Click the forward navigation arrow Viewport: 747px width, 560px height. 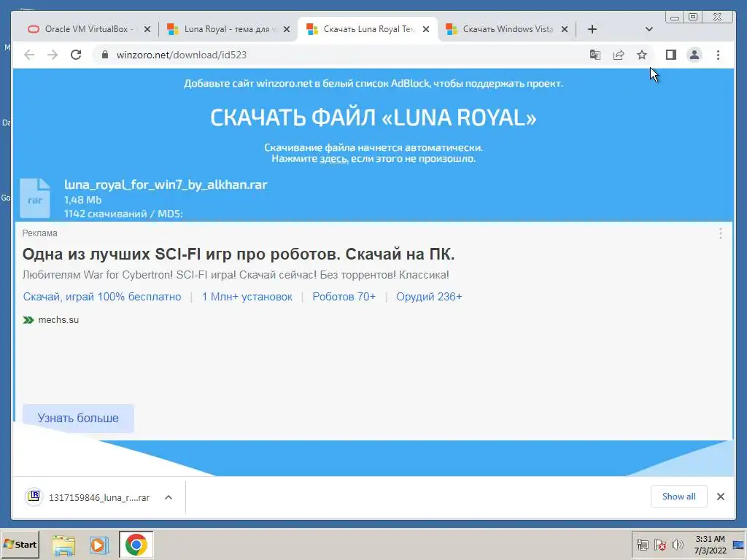click(x=53, y=55)
